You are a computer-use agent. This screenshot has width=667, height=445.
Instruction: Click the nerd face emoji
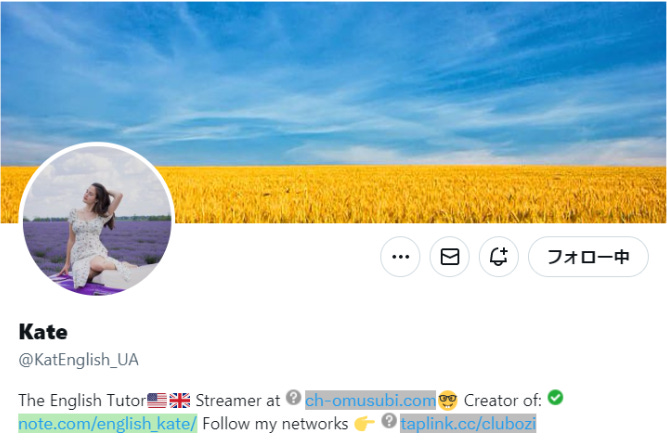click(448, 400)
